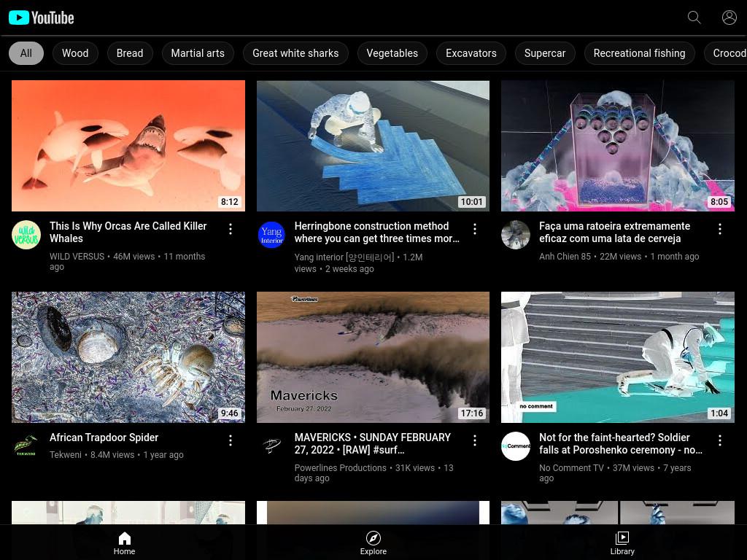Image resolution: width=747 pixels, height=560 pixels.
Task: Open more options for African Trapdoor Spider video
Action: 231,440
